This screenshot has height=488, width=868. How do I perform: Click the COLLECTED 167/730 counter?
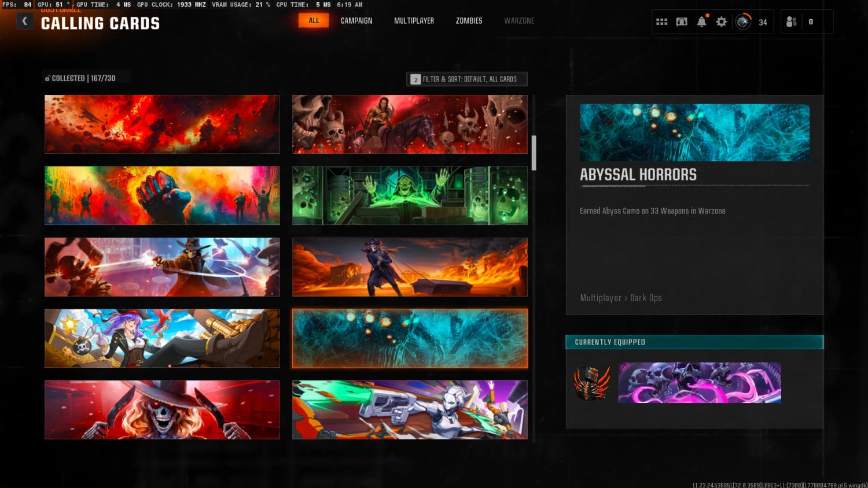(80, 78)
